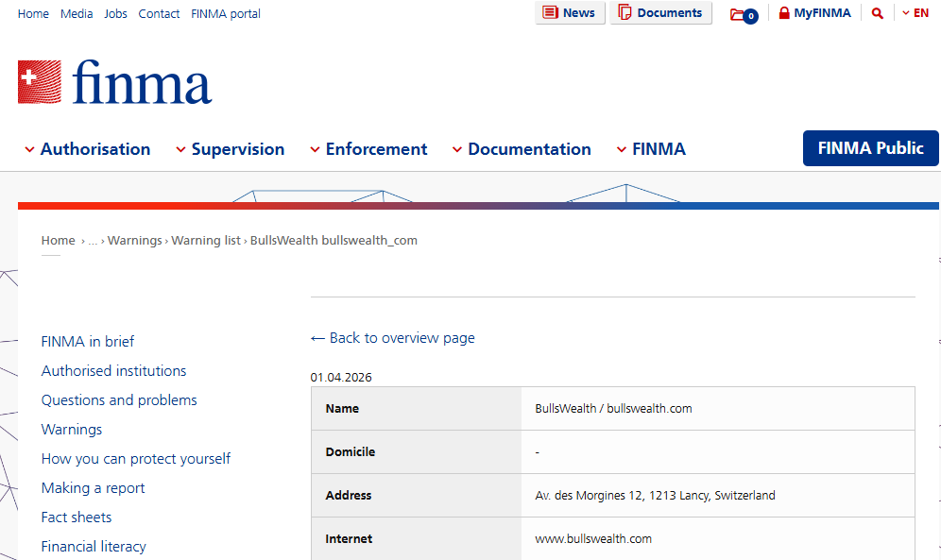
Task: Go to Home in top navigation
Action: click(x=33, y=14)
